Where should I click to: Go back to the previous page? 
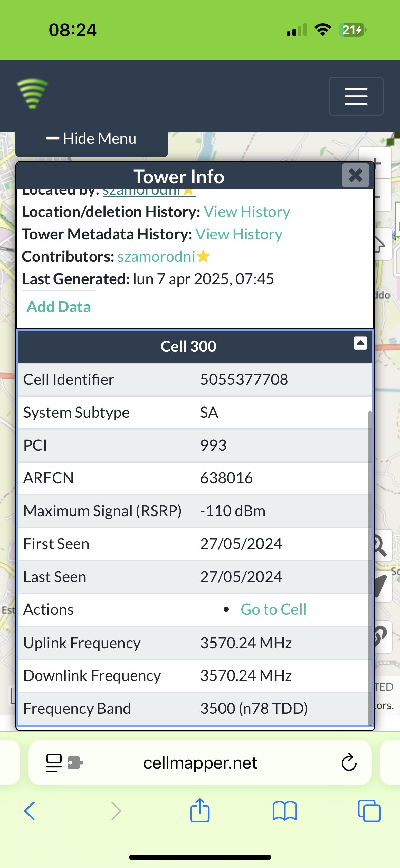30,811
